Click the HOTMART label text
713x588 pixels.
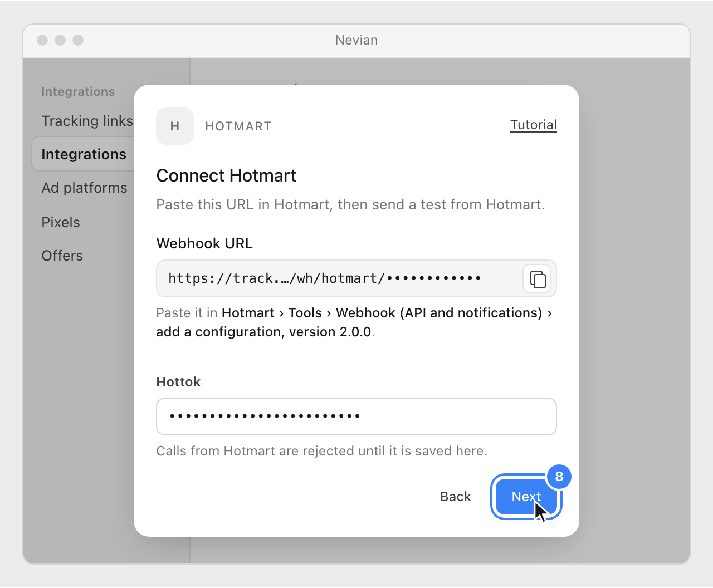tap(238, 126)
